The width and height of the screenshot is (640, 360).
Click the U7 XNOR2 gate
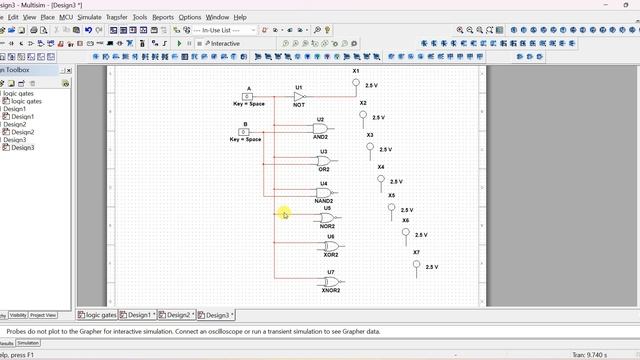point(331,282)
